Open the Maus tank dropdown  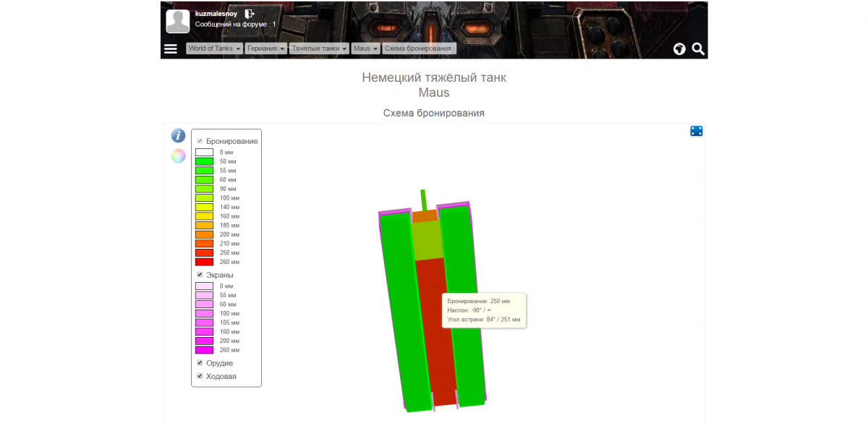pos(366,48)
